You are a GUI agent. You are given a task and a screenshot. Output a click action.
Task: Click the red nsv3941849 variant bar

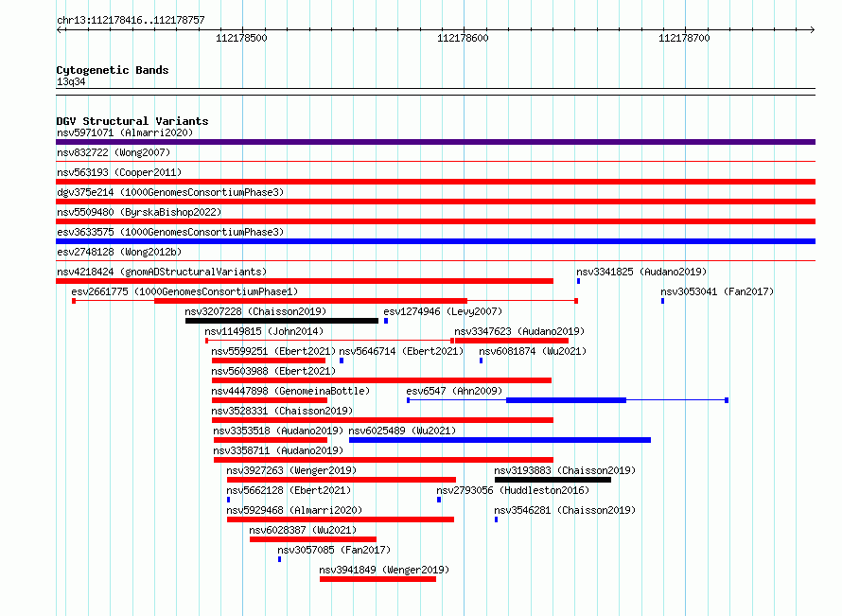click(x=378, y=579)
